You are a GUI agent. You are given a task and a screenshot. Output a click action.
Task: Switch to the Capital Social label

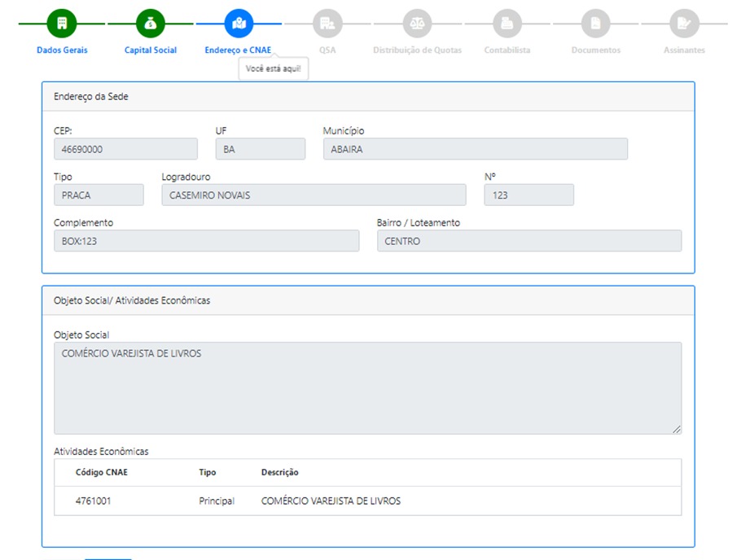coord(151,50)
